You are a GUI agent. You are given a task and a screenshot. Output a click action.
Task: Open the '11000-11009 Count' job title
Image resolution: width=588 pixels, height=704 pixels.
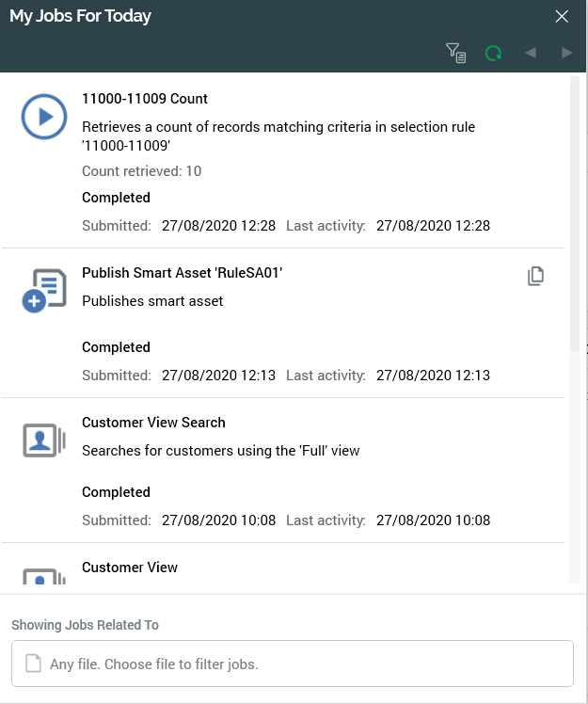pos(145,99)
